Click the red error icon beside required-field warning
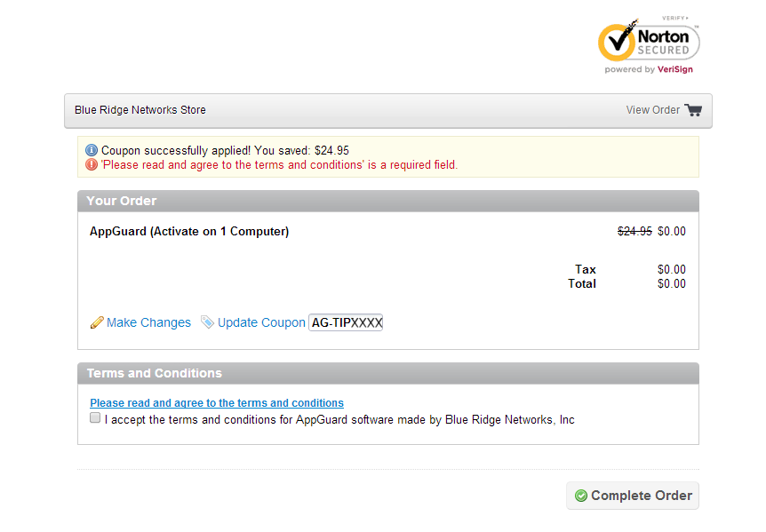The height and width of the screenshot is (532, 766). pyautogui.click(x=92, y=164)
